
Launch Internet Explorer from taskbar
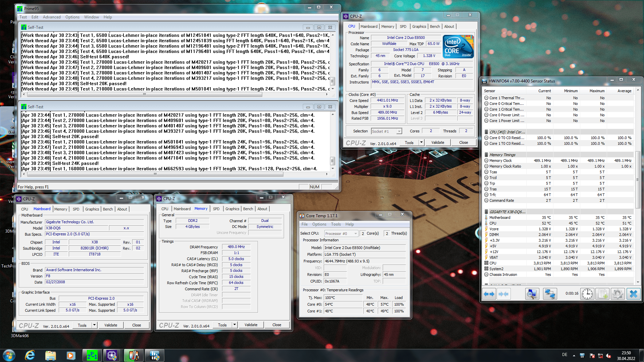point(30,355)
